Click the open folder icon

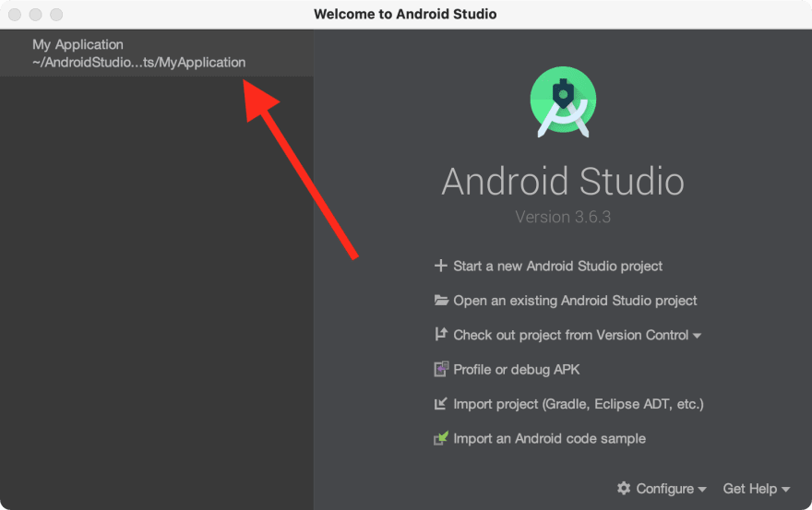[441, 300]
